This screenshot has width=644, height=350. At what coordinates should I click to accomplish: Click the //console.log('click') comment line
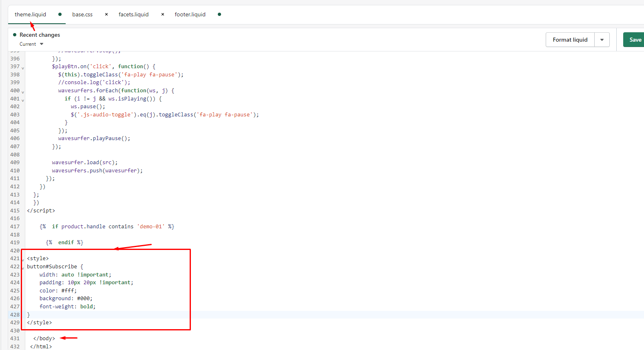click(x=94, y=82)
